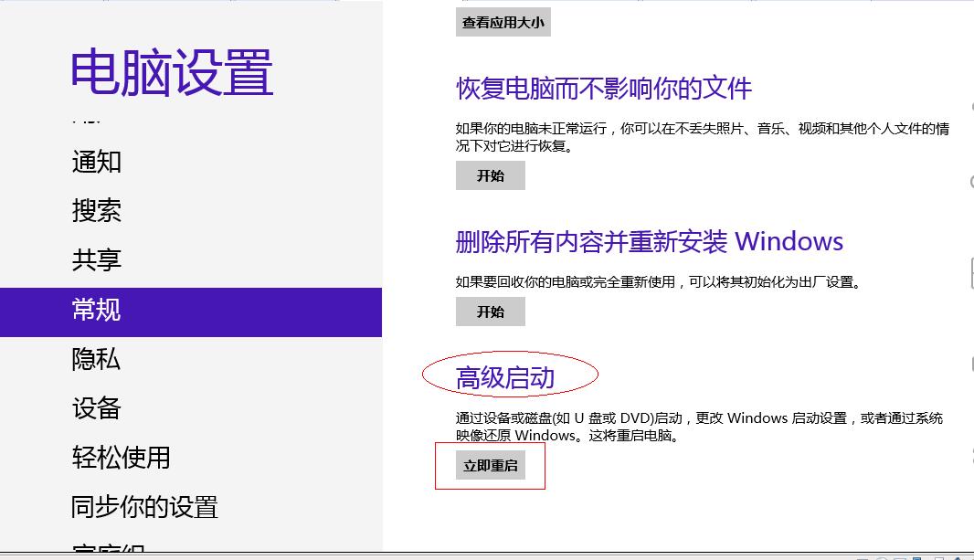Click 开始 under 恢复电脑而不影响你的文件
Screen dimensions: 974x560
pyautogui.click(x=490, y=175)
